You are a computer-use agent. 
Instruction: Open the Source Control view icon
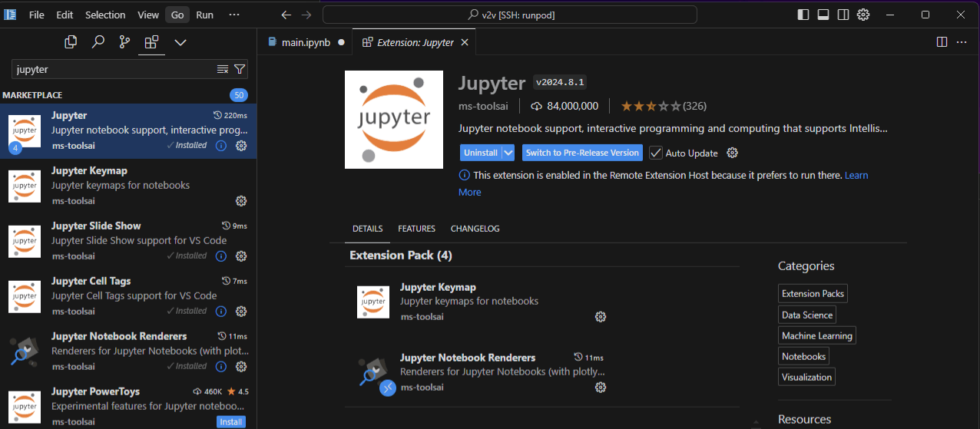(124, 42)
